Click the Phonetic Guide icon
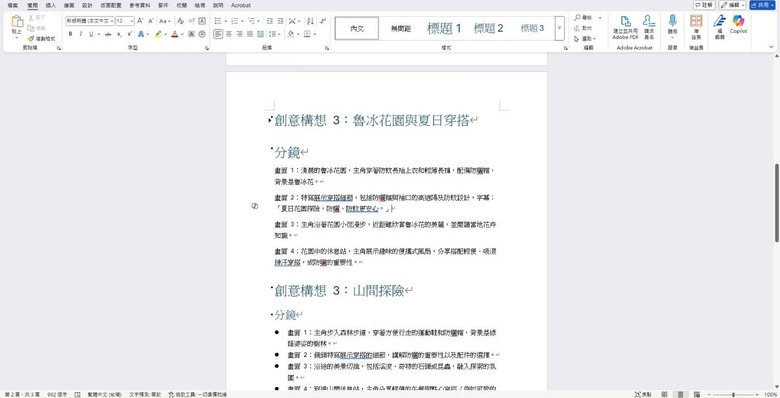This screenshot has width=780, height=398. (192, 21)
